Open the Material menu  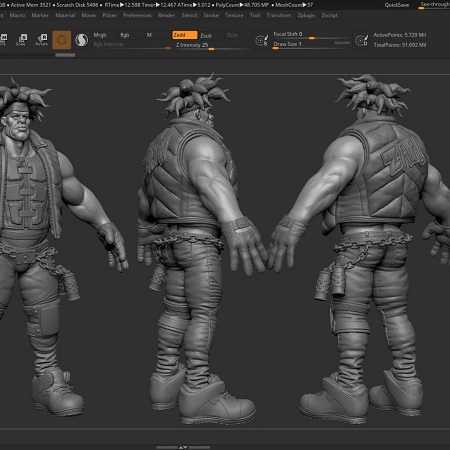[x=65, y=15]
